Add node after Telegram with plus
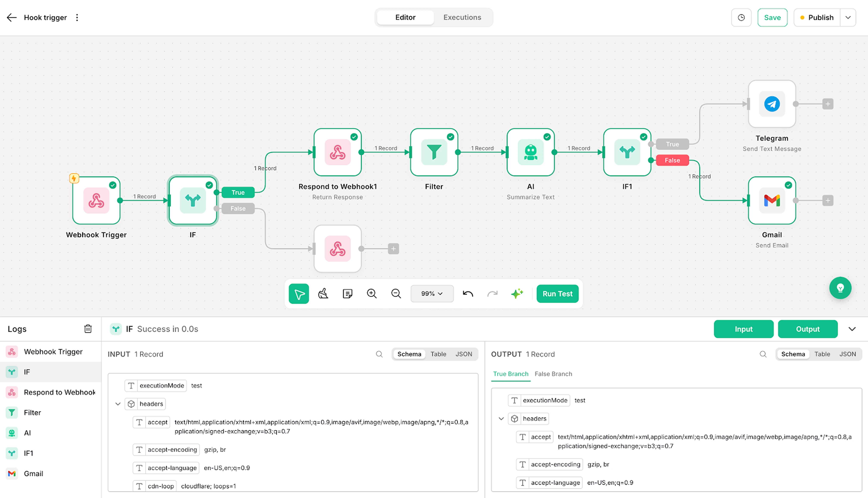The width and height of the screenshot is (868, 498). tap(828, 104)
